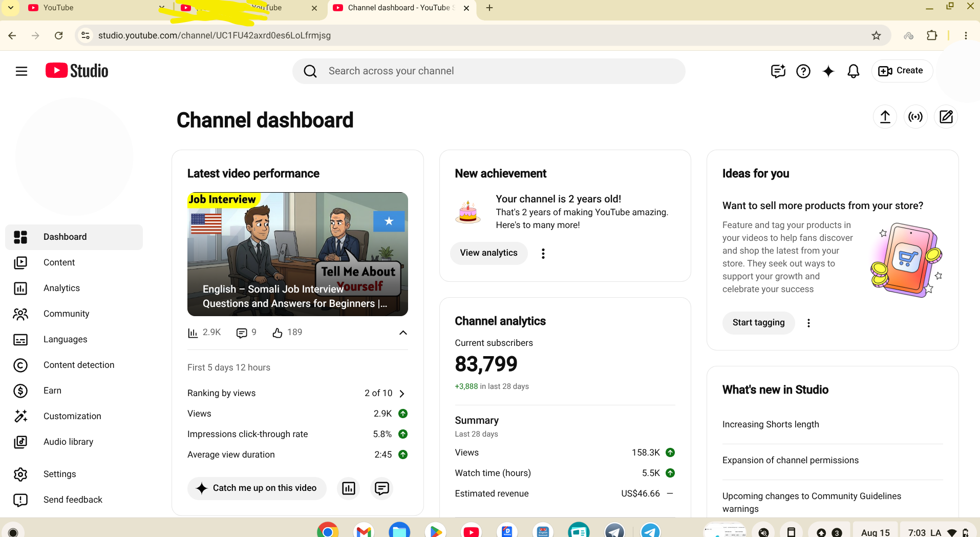Click Catch me up on this video

[257, 488]
